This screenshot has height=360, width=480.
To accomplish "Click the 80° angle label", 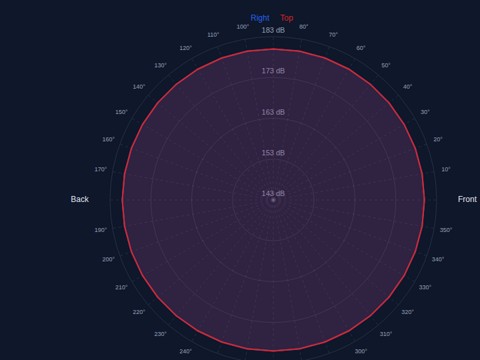I will tap(303, 27).
